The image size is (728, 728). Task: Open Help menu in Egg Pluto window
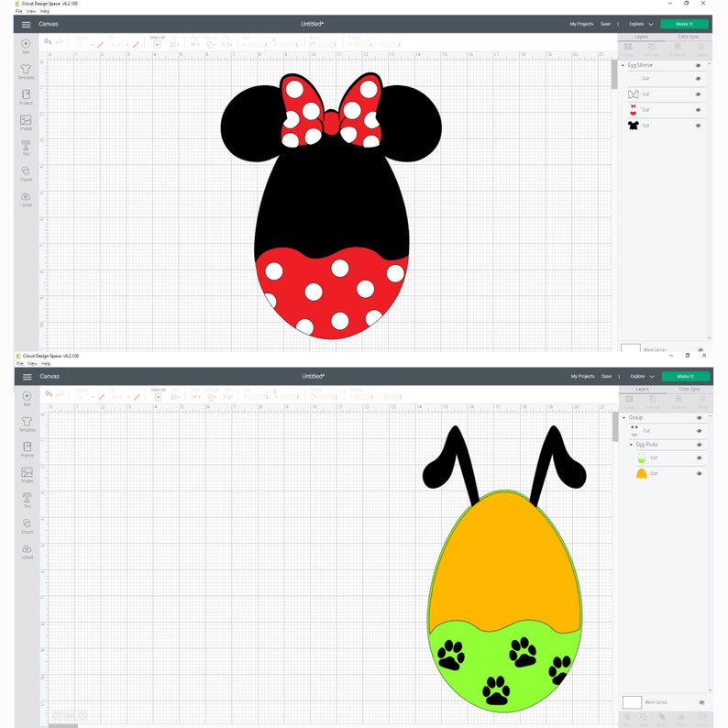[46, 363]
